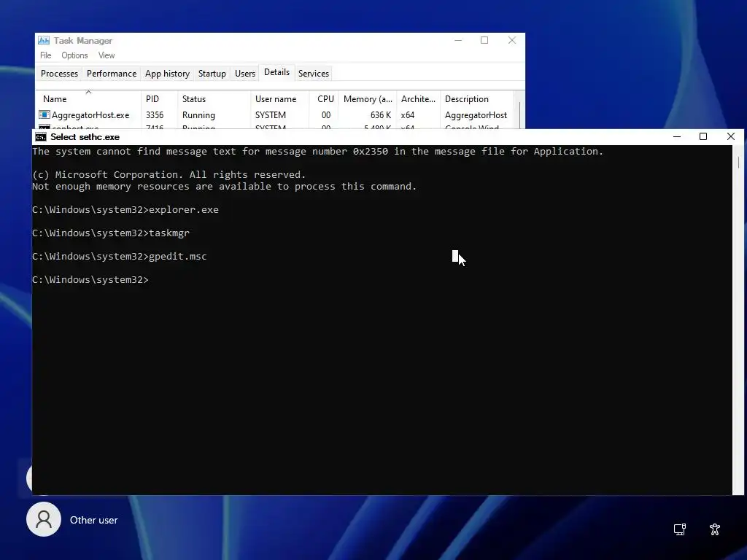
Task: Close the Task Manager window
Action: click(x=512, y=41)
